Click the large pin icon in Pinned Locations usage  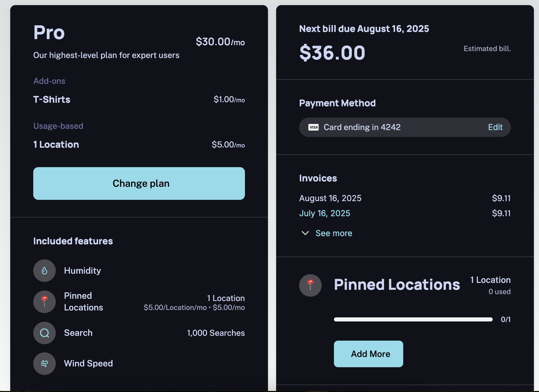coord(310,285)
